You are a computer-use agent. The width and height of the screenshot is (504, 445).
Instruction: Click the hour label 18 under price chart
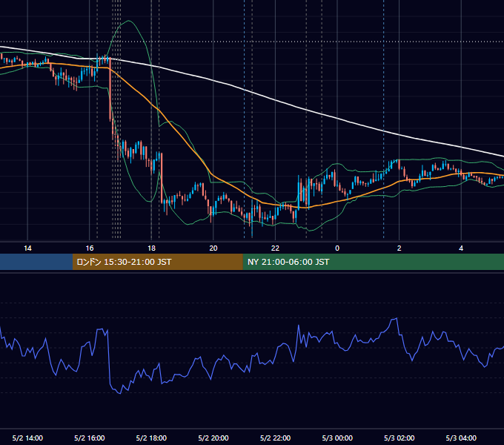151,248
